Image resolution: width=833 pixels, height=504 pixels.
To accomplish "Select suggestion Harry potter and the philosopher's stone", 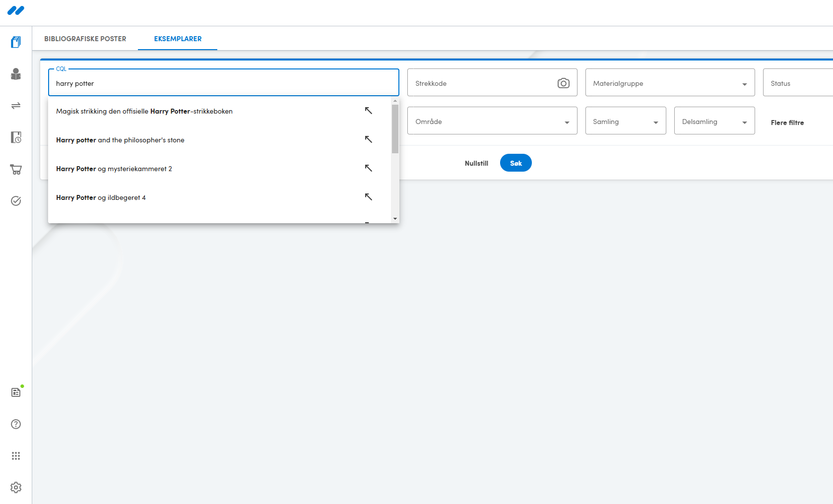I will [x=219, y=140].
